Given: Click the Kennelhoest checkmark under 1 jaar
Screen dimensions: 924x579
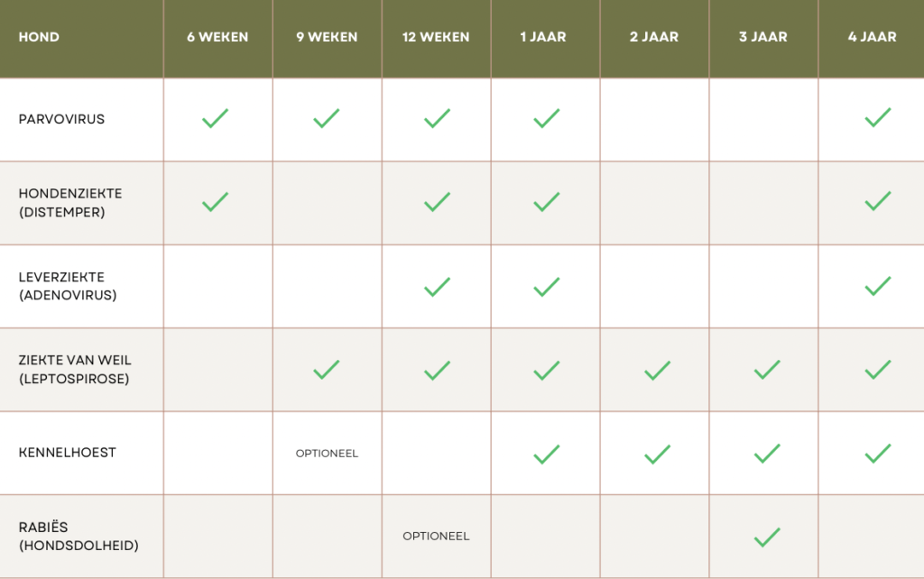Looking at the screenshot, I should (x=546, y=453).
